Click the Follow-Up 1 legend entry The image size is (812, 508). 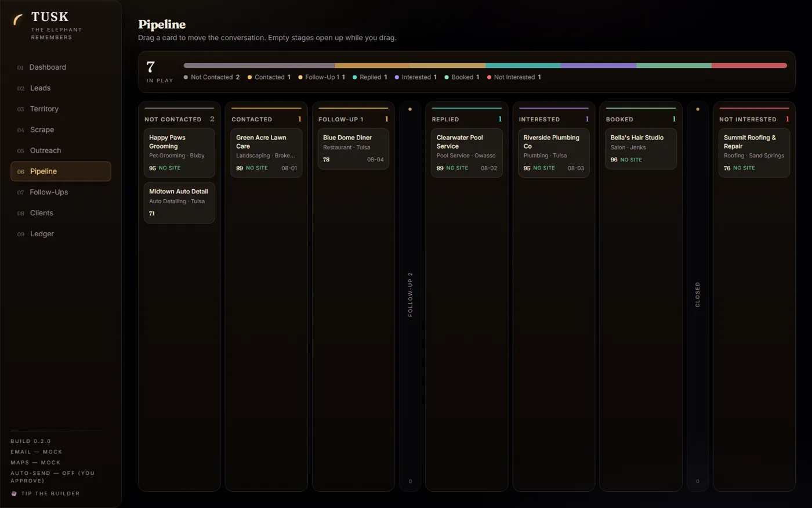tap(322, 77)
